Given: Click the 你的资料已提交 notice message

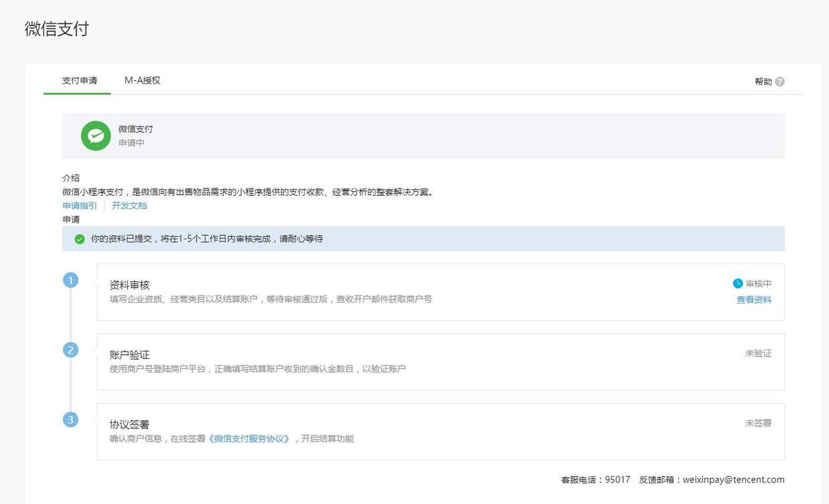Looking at the screenshot, I should click(x=207, y=239).
